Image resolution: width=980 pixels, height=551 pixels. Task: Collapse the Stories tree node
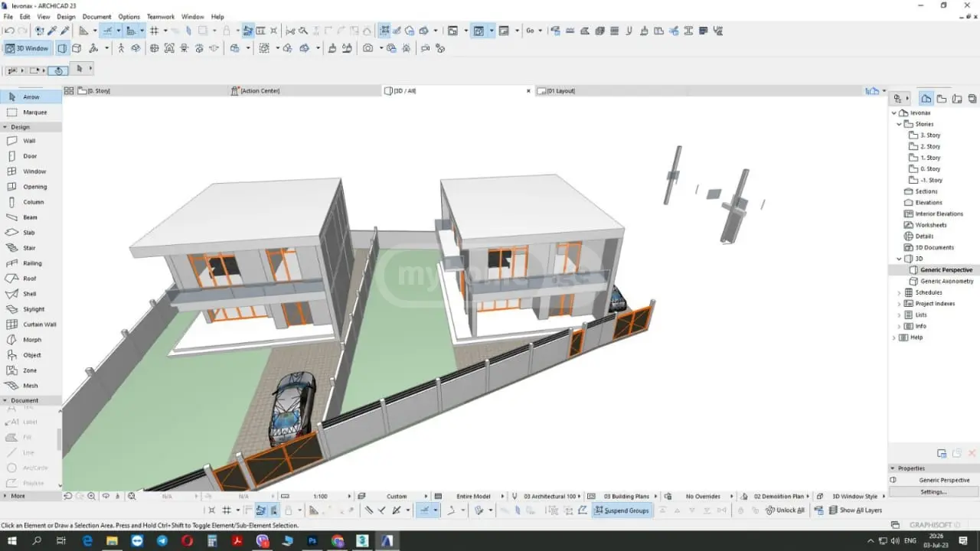[x=899, y=124]
